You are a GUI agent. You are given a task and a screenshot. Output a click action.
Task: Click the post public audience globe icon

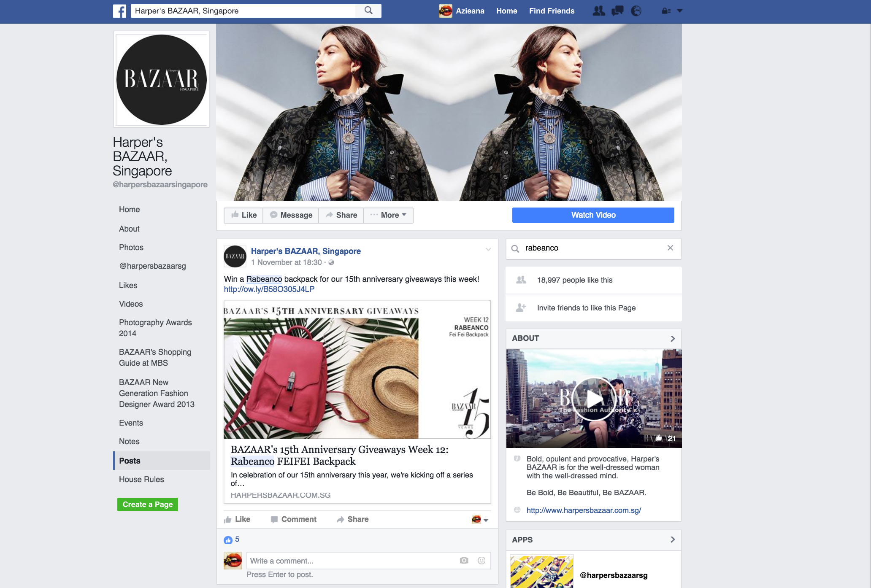click(331, 263)
